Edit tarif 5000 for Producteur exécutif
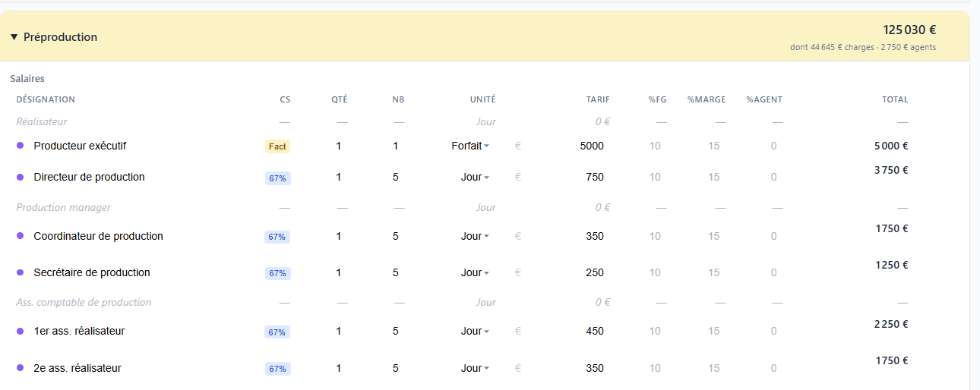This screenshot has height=390, width=980. pyautogui.click(x=592, y=146)
